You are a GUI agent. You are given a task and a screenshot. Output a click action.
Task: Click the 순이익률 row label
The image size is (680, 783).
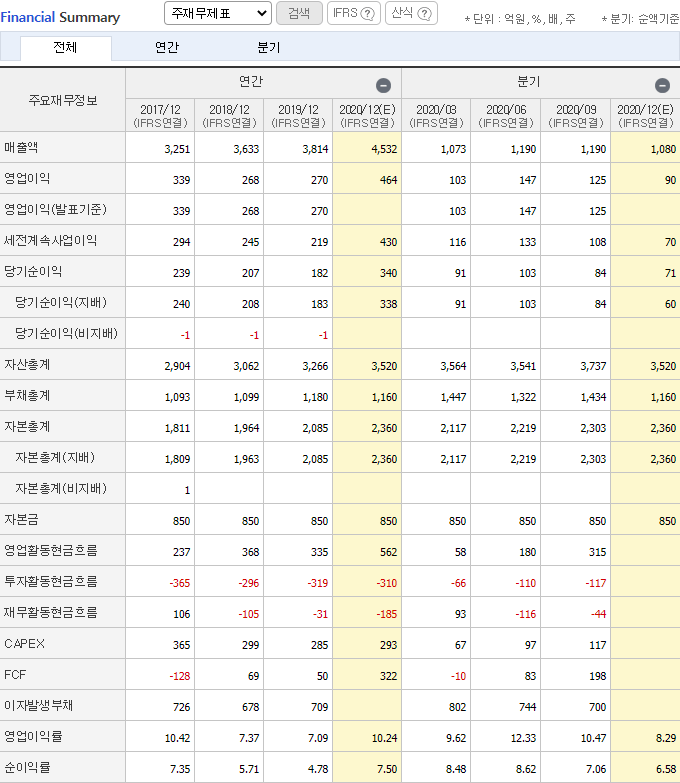coord(27,768)
